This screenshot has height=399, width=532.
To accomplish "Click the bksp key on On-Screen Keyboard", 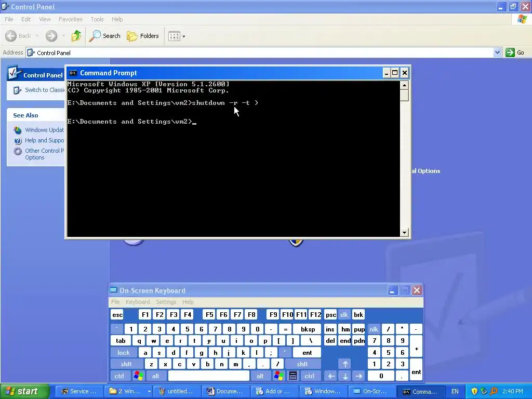I will (x=308, y=329).
